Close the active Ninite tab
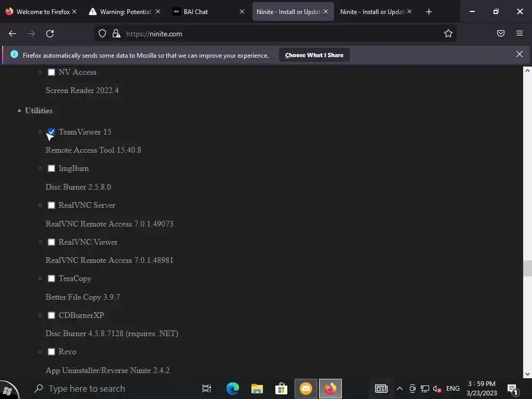The image size is (532, 399). pos(326,11)
